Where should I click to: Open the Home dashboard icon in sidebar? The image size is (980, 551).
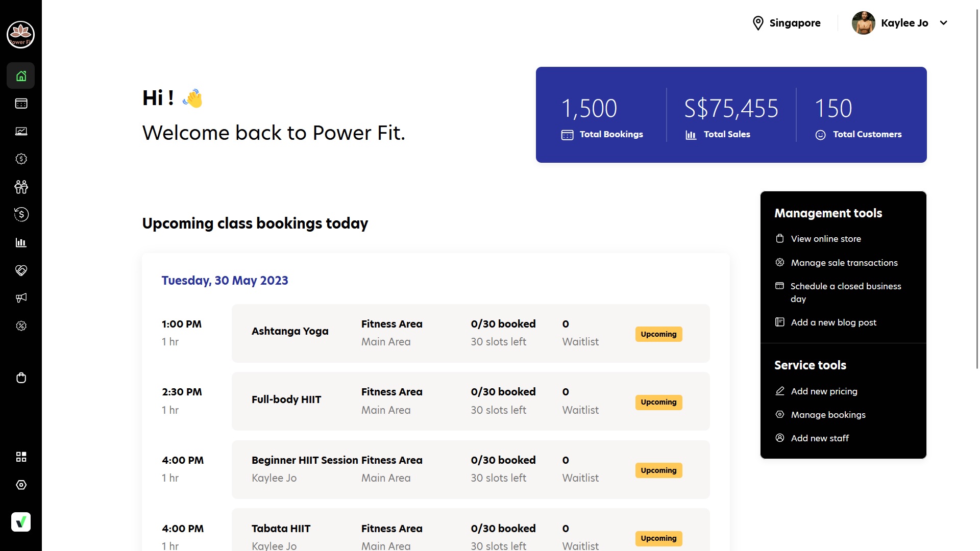pyautogui.click(x=21, y=76)
